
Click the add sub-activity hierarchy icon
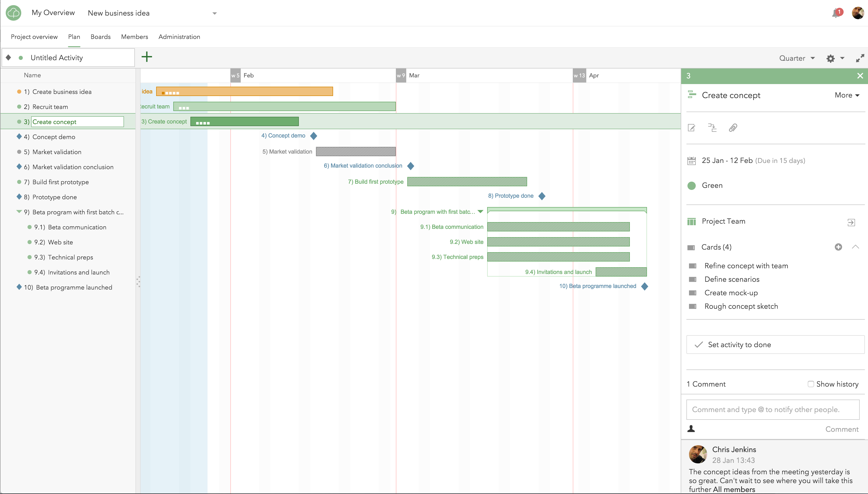pos(712,128)
